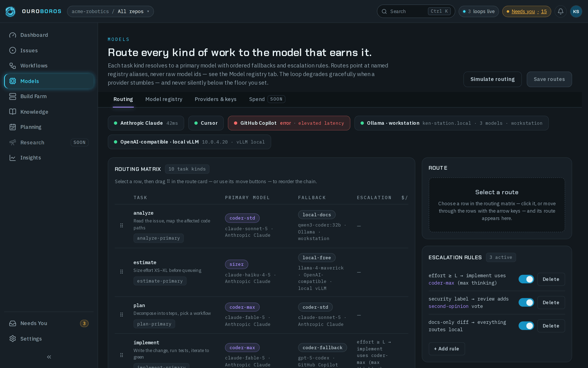Open the Spend tab
Viewport: 588px width, 368px height.
pyautogui.click(x=267, y=99)
